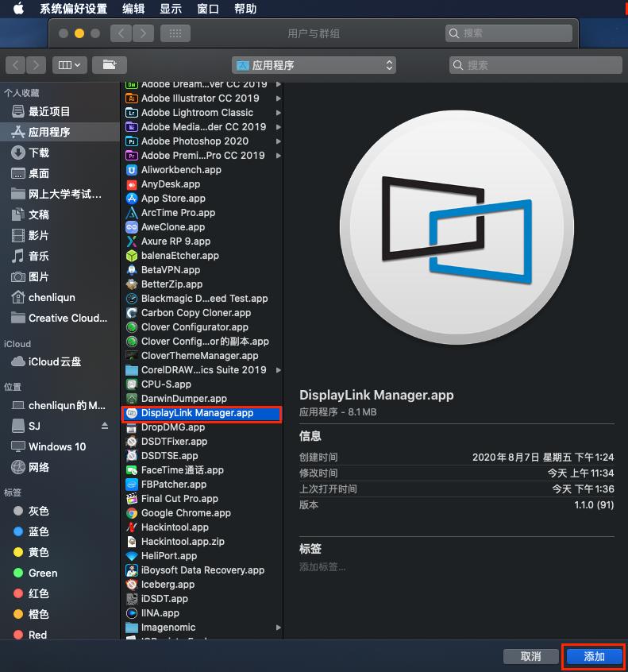Select Creative Cloud... folder in sidebar
The height and width of the screenshot is (672, 628).
pos(60,318)
